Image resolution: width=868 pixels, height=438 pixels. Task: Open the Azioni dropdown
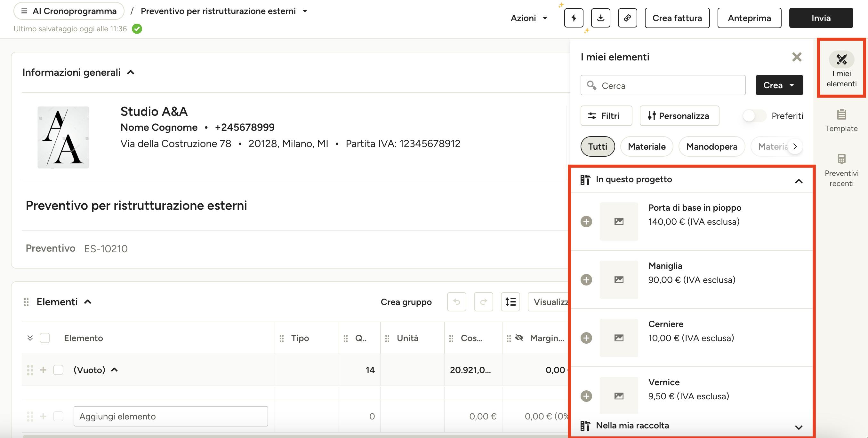click(529, 18)
